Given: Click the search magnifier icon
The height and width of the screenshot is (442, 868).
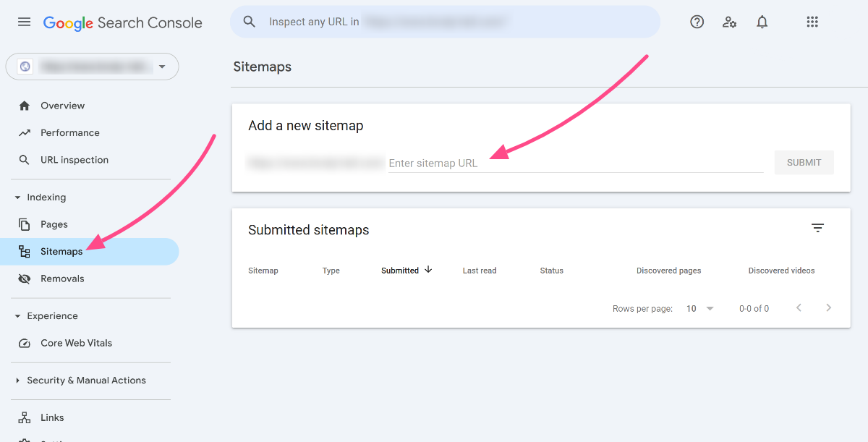Looking at the screenshot, I should tap(250, 22).
